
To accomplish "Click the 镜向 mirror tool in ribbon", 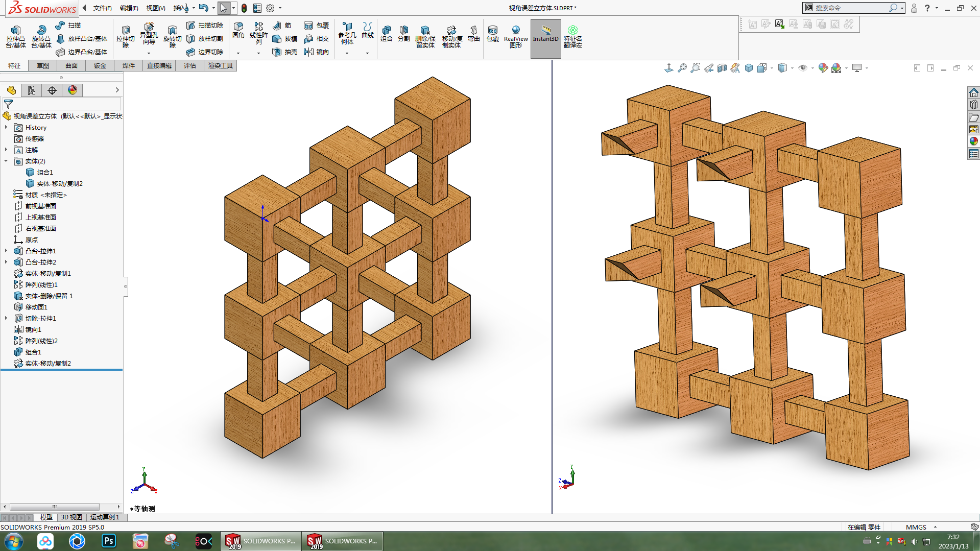I will tap(316, 52).
